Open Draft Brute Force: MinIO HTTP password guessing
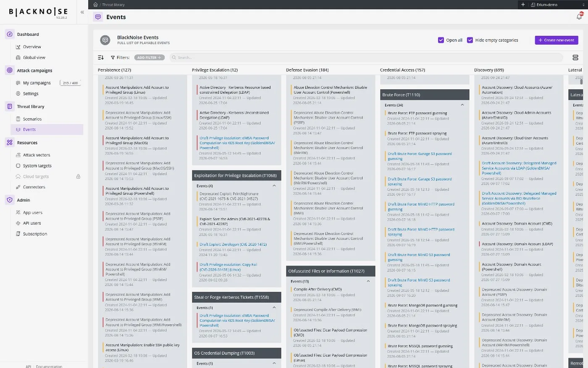 click(421, 207)
